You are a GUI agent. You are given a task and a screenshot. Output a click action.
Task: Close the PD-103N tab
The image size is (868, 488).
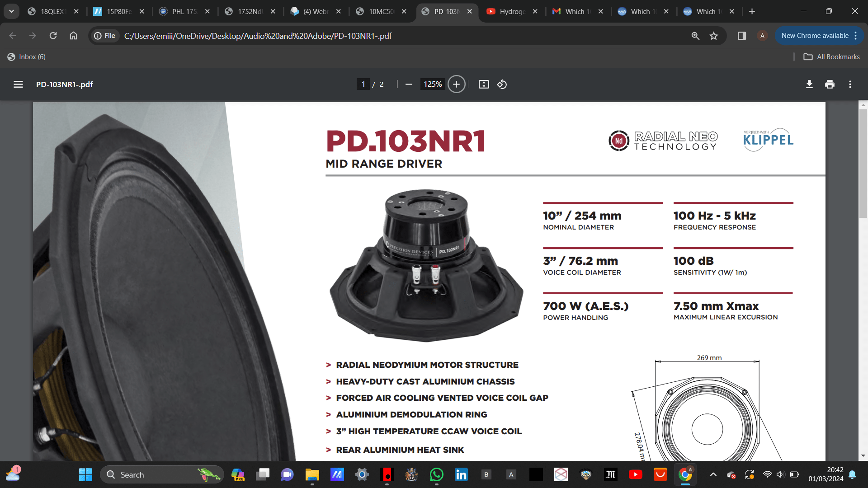coord(470,11)
